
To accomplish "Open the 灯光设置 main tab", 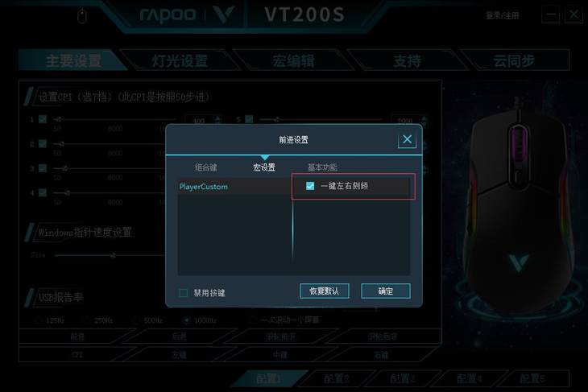I will click(180, 60).
